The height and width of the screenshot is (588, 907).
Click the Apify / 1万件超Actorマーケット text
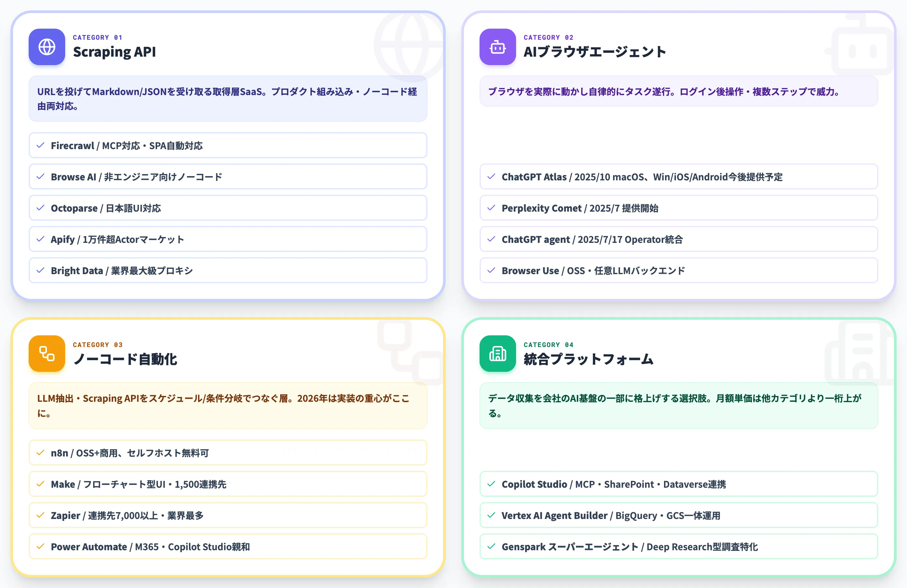click(117, 239)
